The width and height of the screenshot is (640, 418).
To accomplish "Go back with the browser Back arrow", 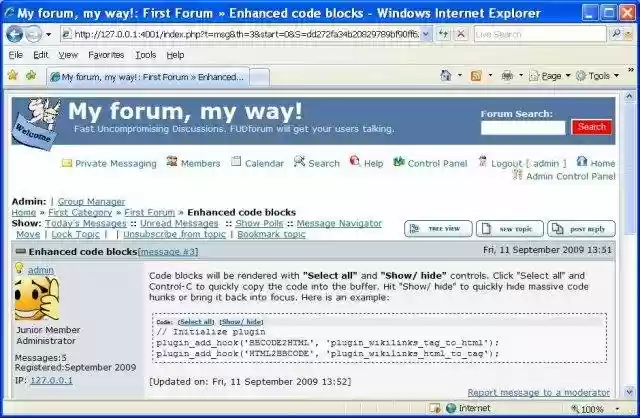I will (14, 34).
